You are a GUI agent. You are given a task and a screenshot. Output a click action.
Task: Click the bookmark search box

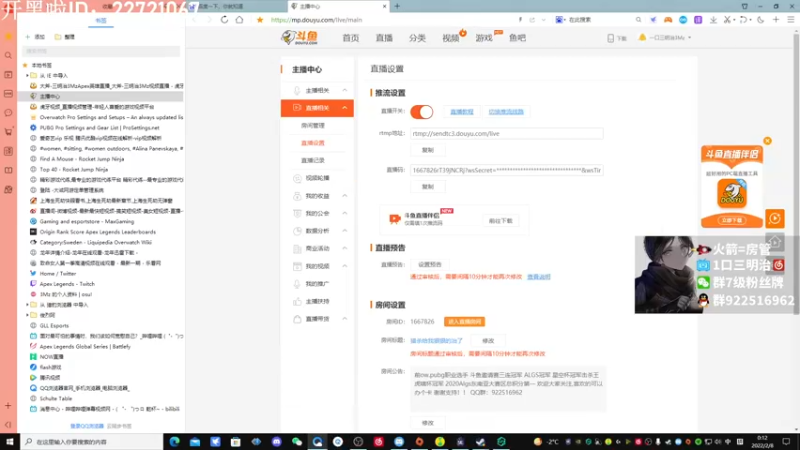click(101, 51)
